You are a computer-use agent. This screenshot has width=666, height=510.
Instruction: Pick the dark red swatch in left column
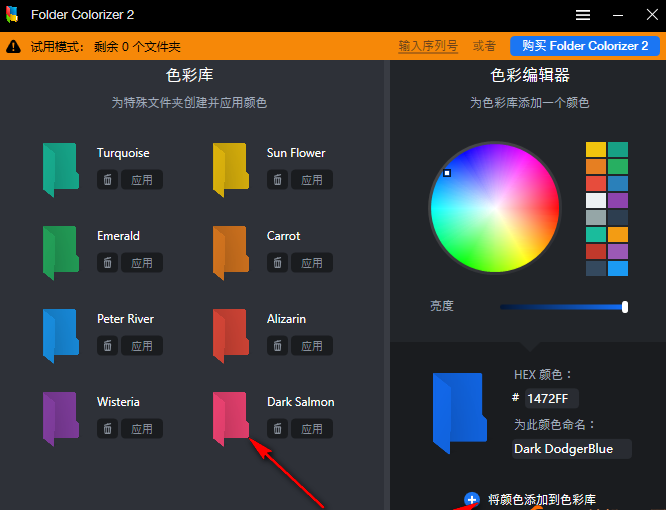[596, 251]
